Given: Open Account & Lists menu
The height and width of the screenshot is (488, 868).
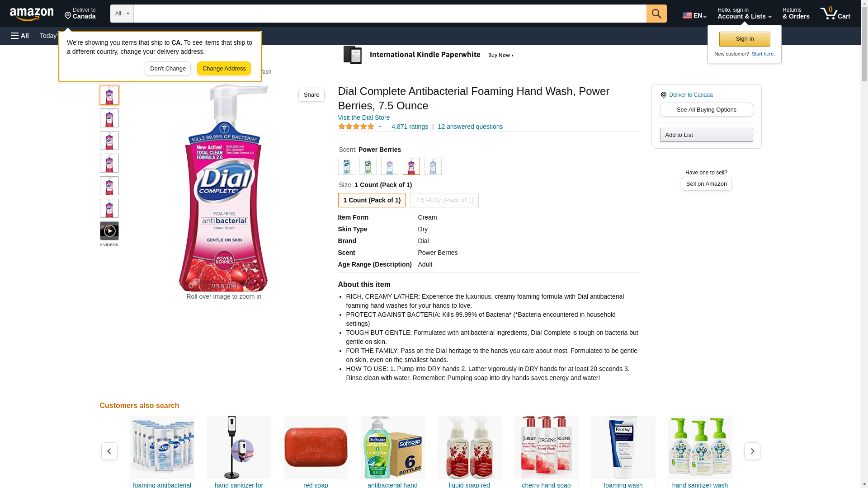Looking at the screenshot, I should 744,14.
